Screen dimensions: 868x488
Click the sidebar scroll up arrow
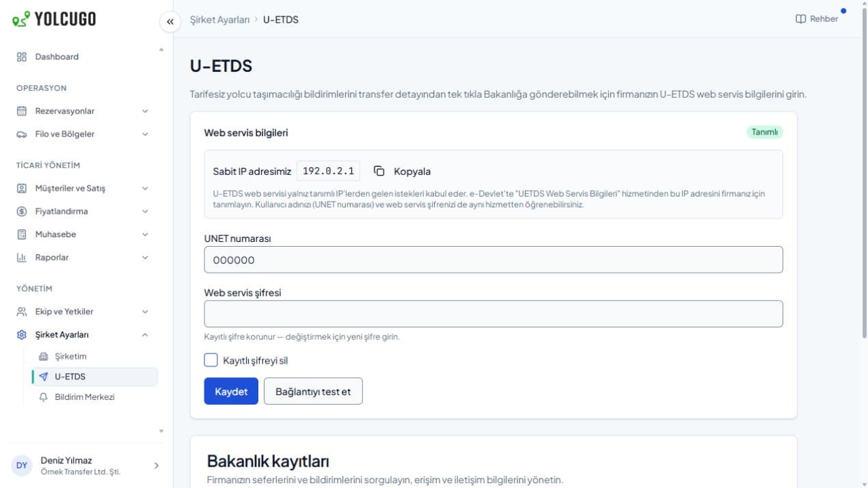pos(161,49)
